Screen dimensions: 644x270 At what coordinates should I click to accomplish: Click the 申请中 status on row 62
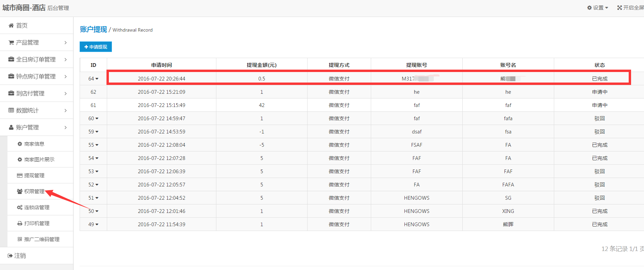[x=600, y=92]
